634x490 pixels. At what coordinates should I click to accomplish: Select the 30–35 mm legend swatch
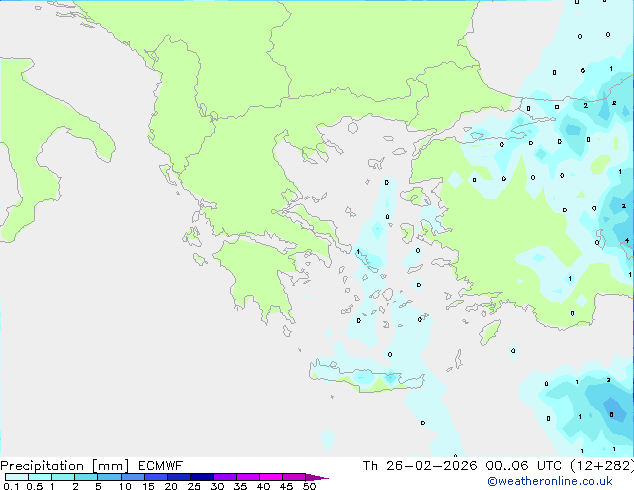(225, 477)
